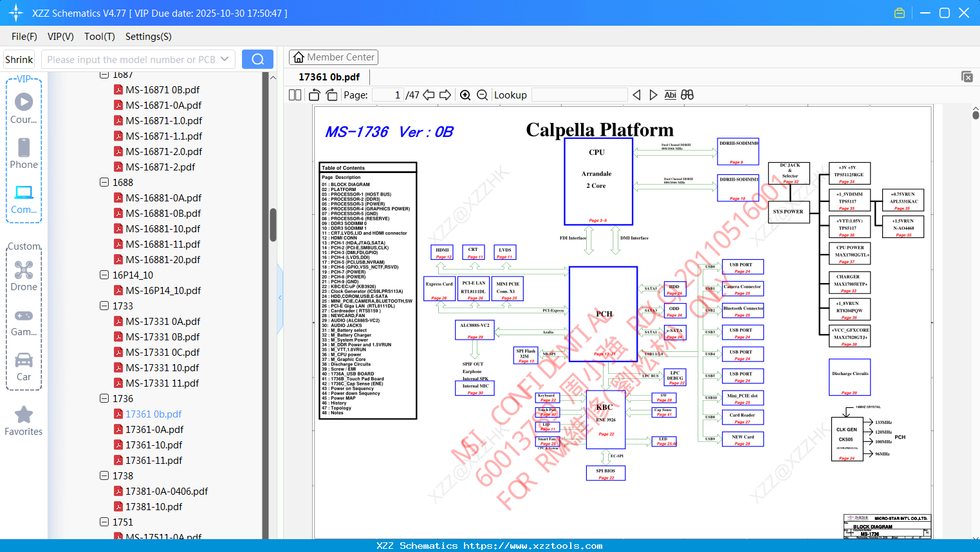
Task: Switch to the 17361 0b.pdf tab
Action: 329,77
